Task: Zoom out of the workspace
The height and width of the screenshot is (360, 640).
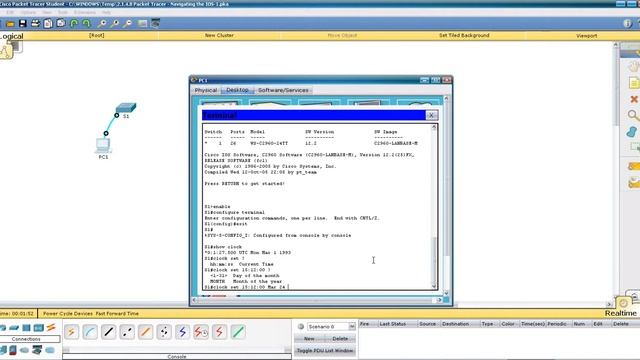Action: (x=127, y=24)
